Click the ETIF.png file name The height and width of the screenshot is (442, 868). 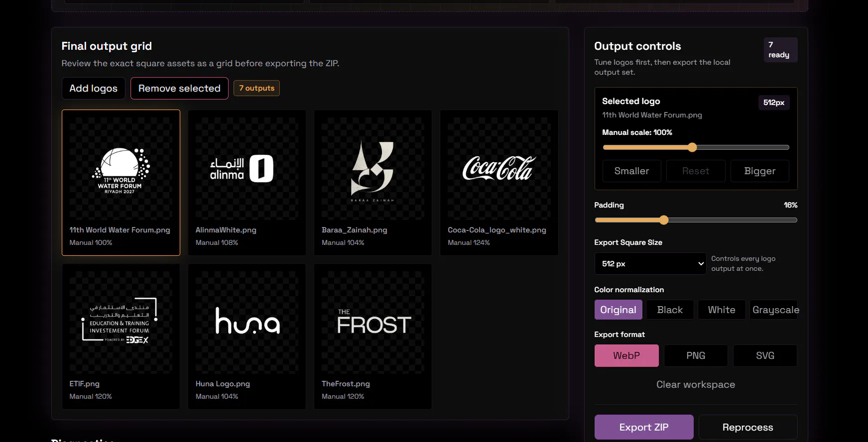(x=85, y=384)
